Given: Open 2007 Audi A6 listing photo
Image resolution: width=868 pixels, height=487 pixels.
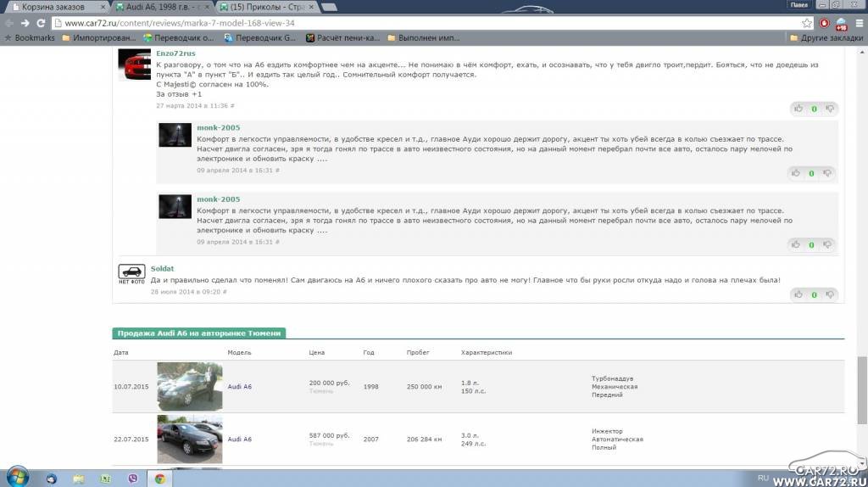Looking at the screenshot, I should 190,439.
